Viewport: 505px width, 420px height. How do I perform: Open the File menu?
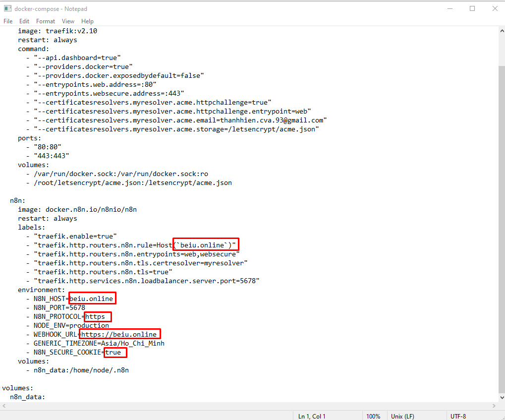pyautogui.click(x=8, y=21)
